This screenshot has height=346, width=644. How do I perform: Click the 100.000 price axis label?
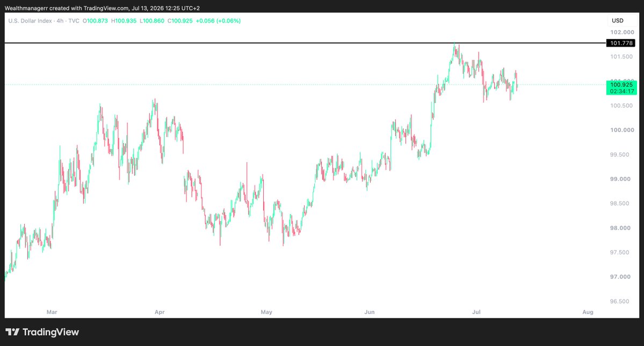(x=622, y=130)
